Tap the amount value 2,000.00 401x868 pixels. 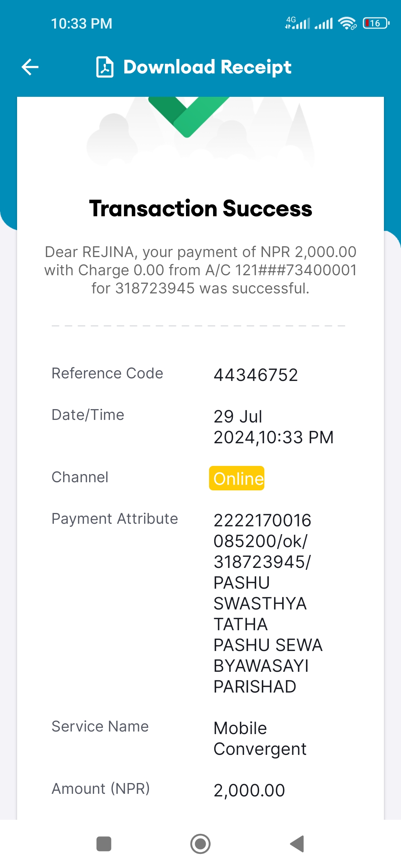coord(249,790)
